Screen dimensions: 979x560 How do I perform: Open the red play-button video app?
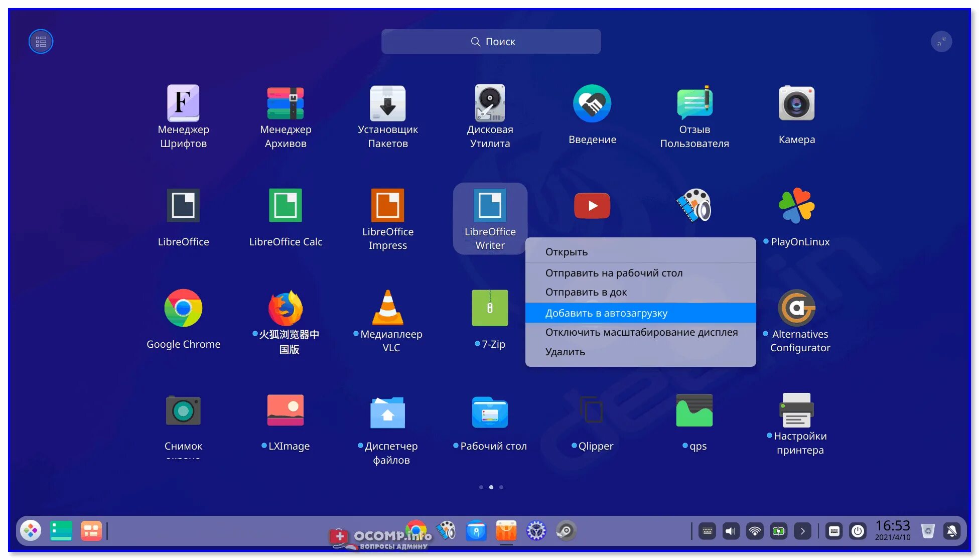coord(592,206)
